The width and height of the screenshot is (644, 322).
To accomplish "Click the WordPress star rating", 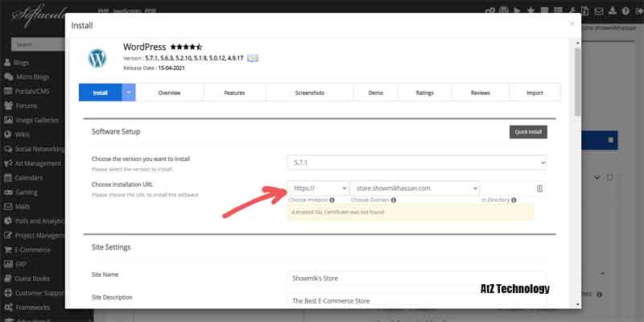I will [x=186, y=47].
